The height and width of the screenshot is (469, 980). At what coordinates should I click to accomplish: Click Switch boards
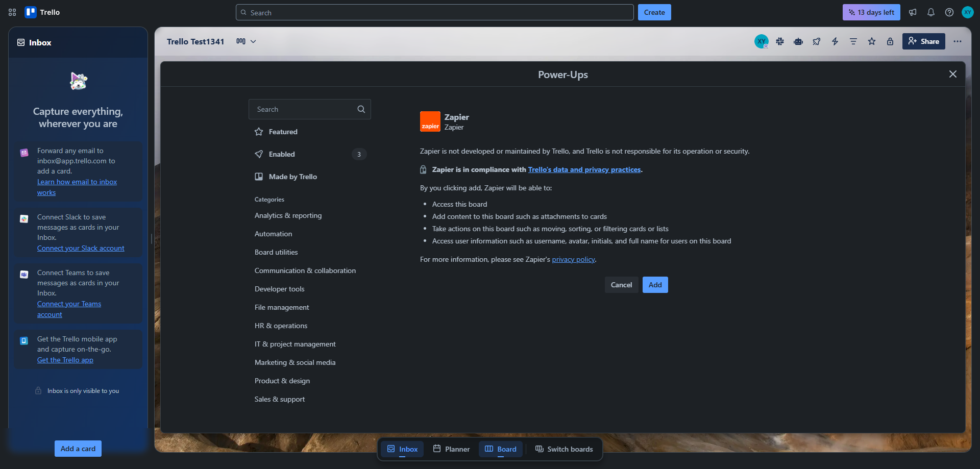564,449
